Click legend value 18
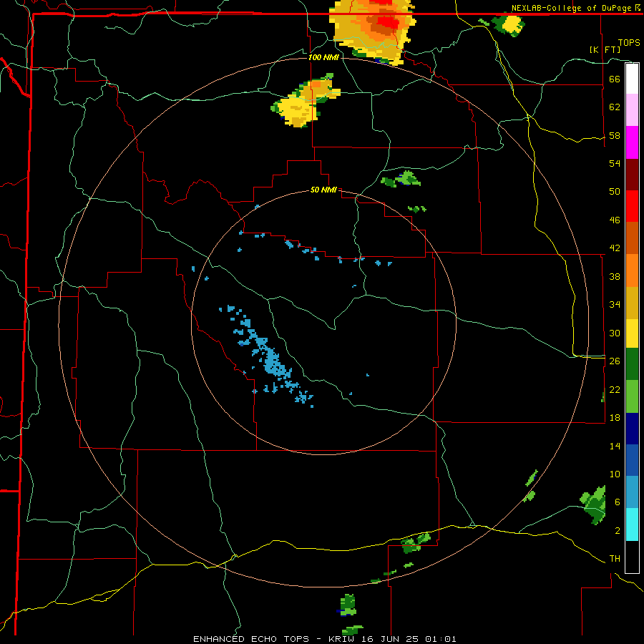The width and height of the screenshot is (644, 644). coord(615,418)
